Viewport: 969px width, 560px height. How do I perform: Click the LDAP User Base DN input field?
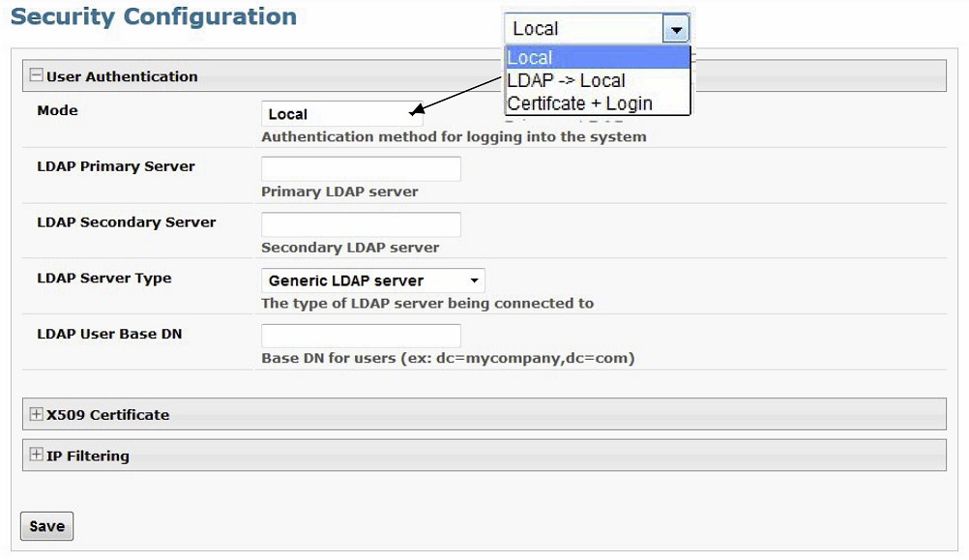(x=361, y=337)
